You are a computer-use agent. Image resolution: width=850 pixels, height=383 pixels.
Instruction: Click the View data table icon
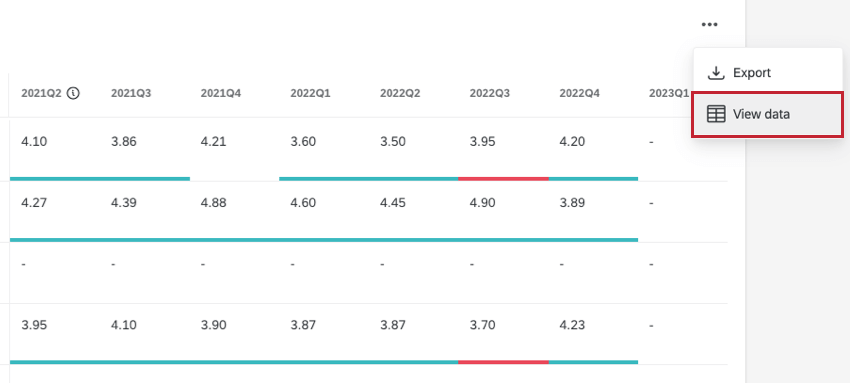pos(716,114)
